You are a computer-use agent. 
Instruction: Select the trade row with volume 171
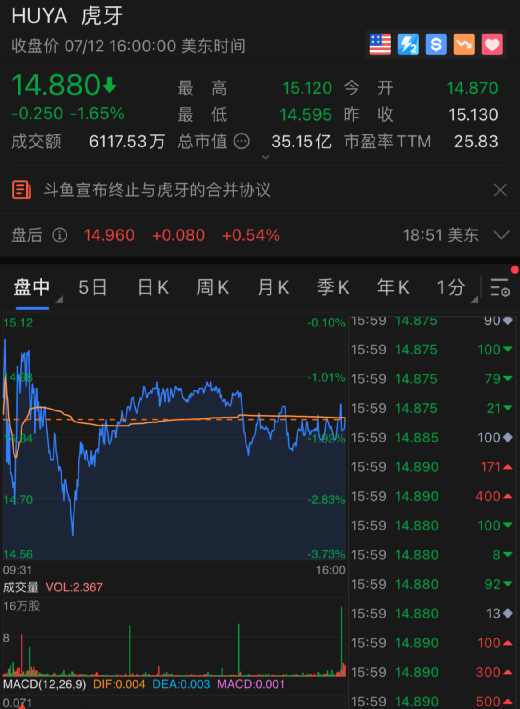432,467
